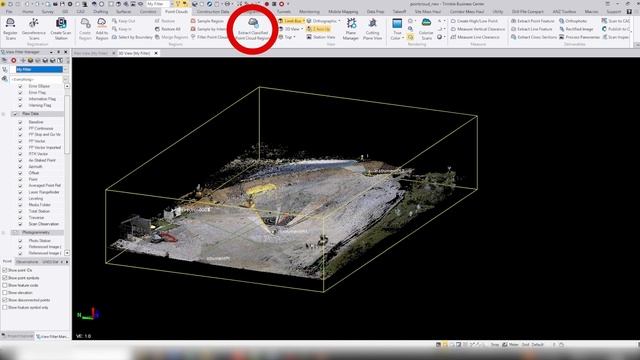Toggle the RTK Vector checkbox
Viewport: 640px width, 360px height.
click(20, 154)
